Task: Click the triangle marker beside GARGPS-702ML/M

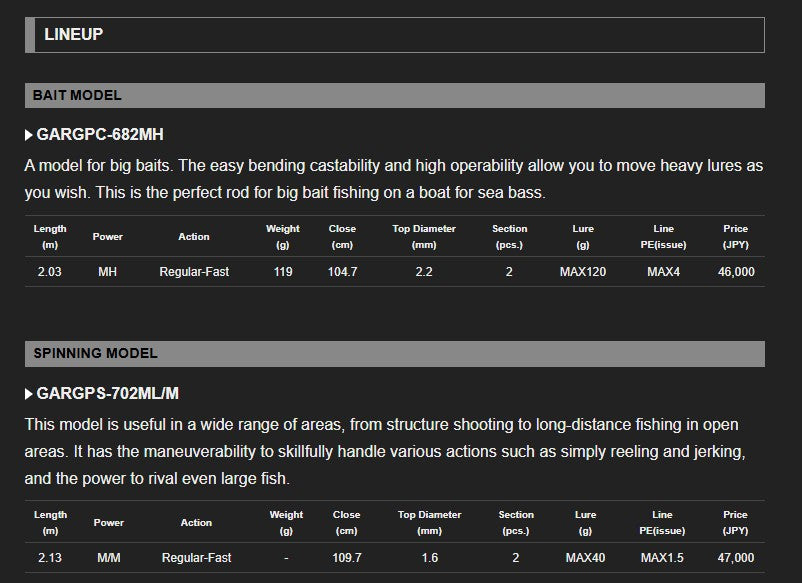Action: [x=29, y=394]
